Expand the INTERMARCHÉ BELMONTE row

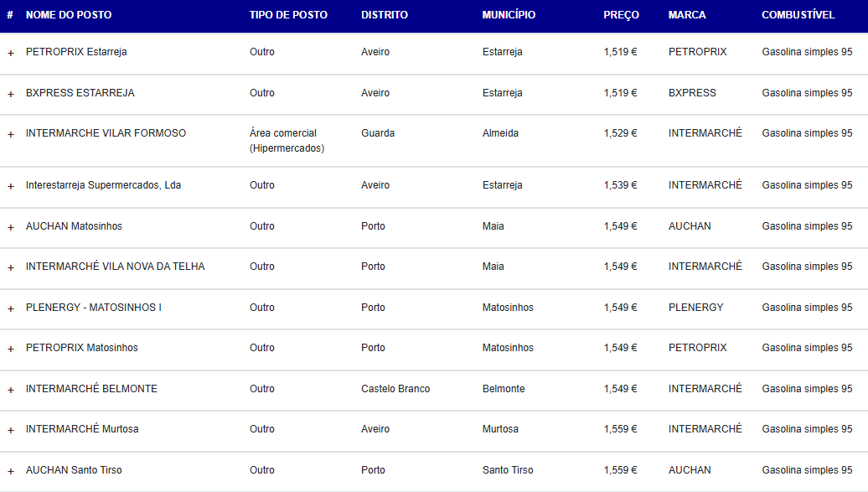pos(11,390)
